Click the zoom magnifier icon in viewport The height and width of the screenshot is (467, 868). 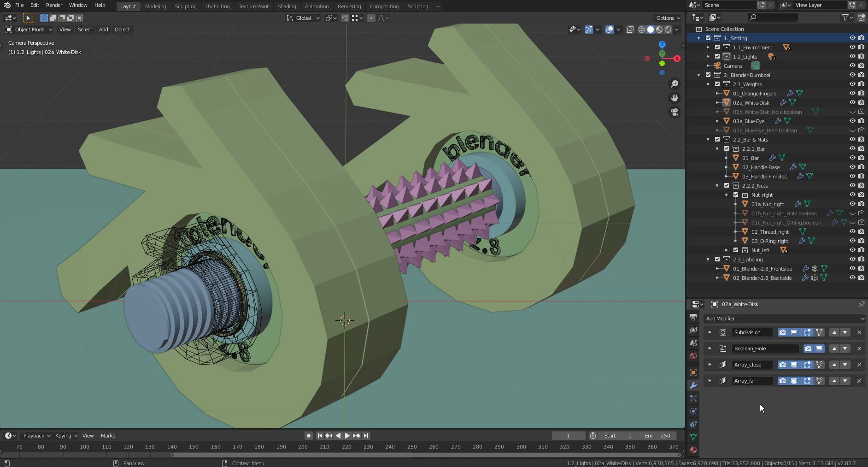pyautogui.click(x=674, y=84)
